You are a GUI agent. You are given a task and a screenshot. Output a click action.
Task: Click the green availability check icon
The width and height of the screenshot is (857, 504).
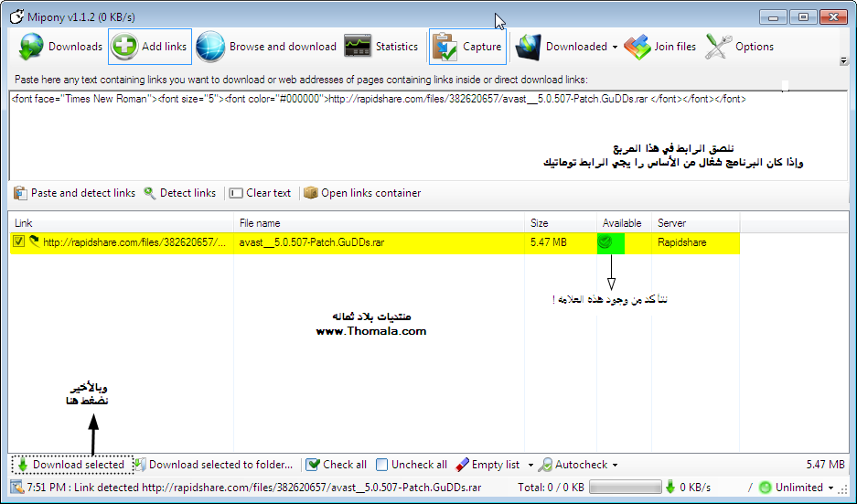(605, 241)
